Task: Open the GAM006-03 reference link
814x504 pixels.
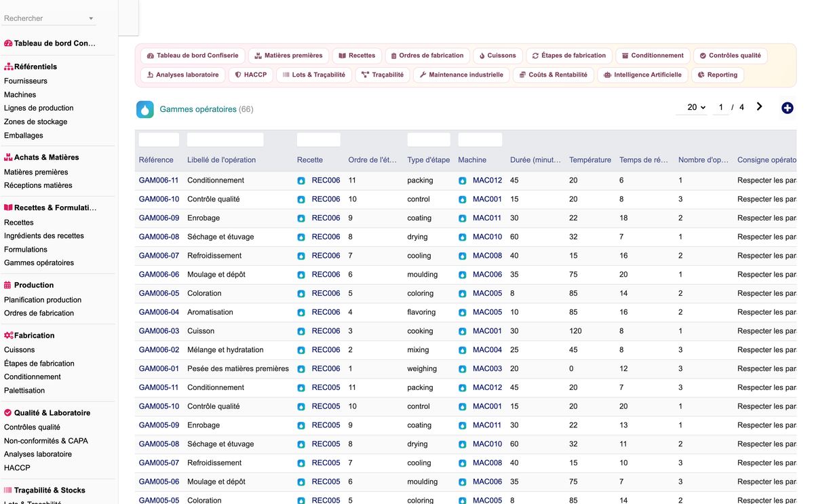Action: point(159,331)
